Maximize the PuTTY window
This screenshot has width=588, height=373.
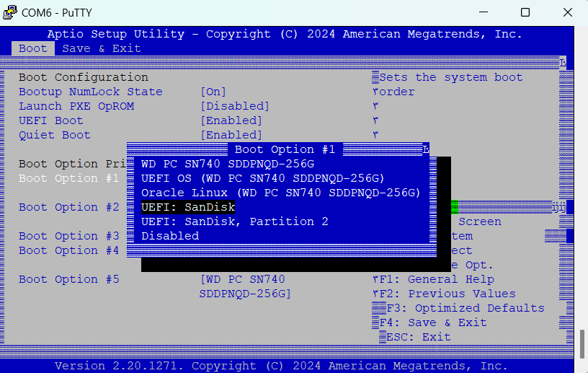click(525, 12)
